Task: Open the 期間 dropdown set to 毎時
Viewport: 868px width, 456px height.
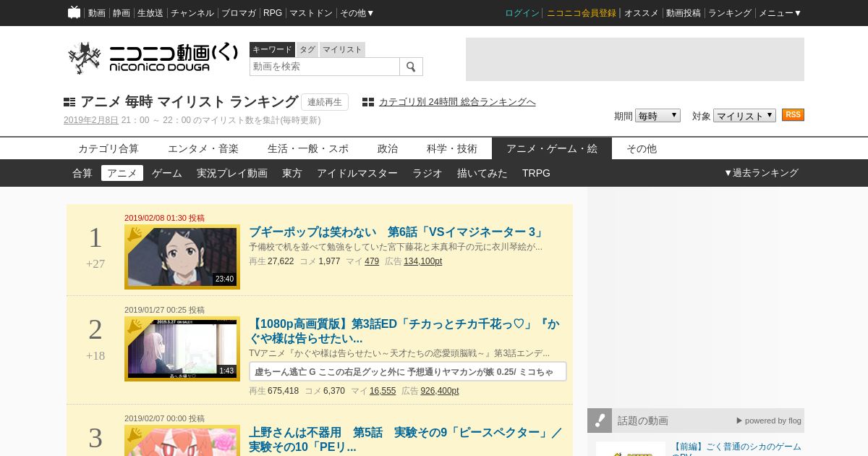Action: click(x=658, y=116)
